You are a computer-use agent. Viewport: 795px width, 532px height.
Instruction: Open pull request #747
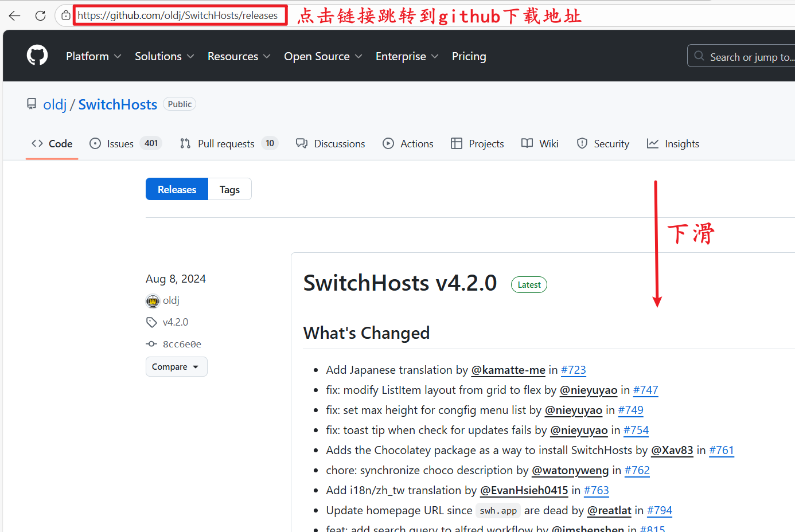646,390
